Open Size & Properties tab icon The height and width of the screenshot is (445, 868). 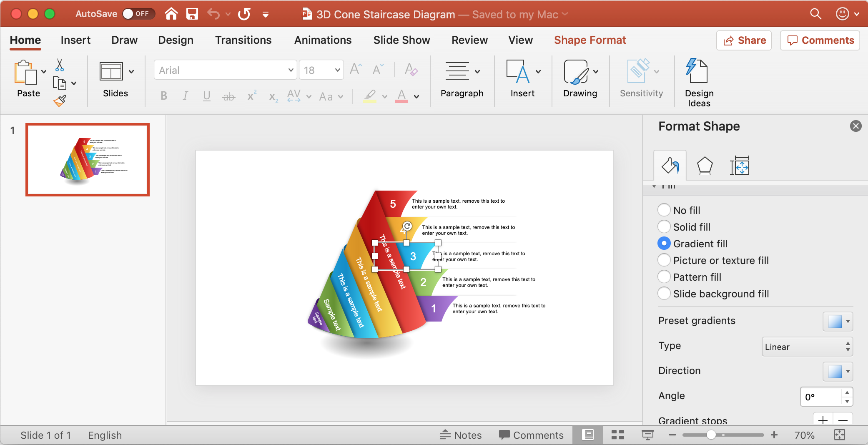(740, 166)
